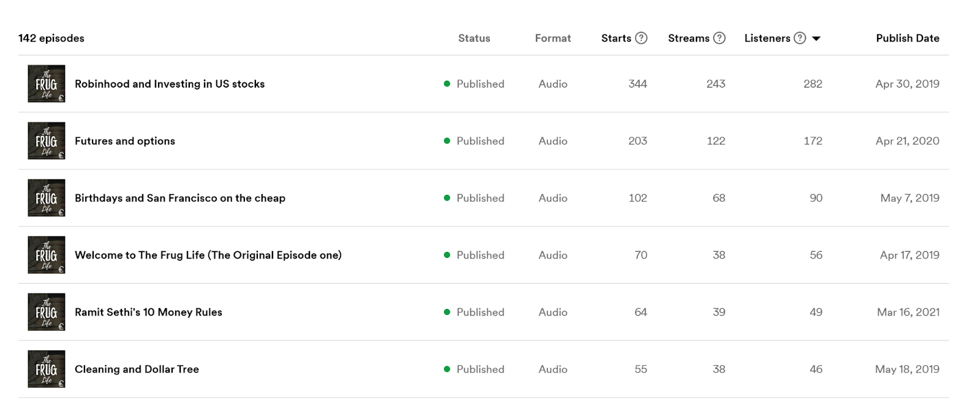This screenshot has height=405, width=980.
Task: Sort by the Streams column header
Action: tap(688, 38)
